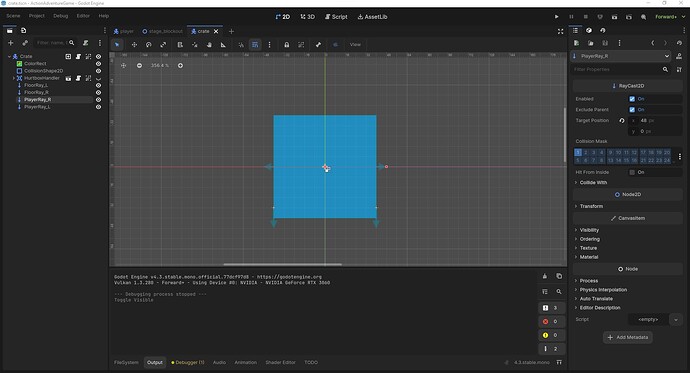This screenshot has width=690, height=373.
Task: Zoom in with the plus button
Action: click(180, 66)
